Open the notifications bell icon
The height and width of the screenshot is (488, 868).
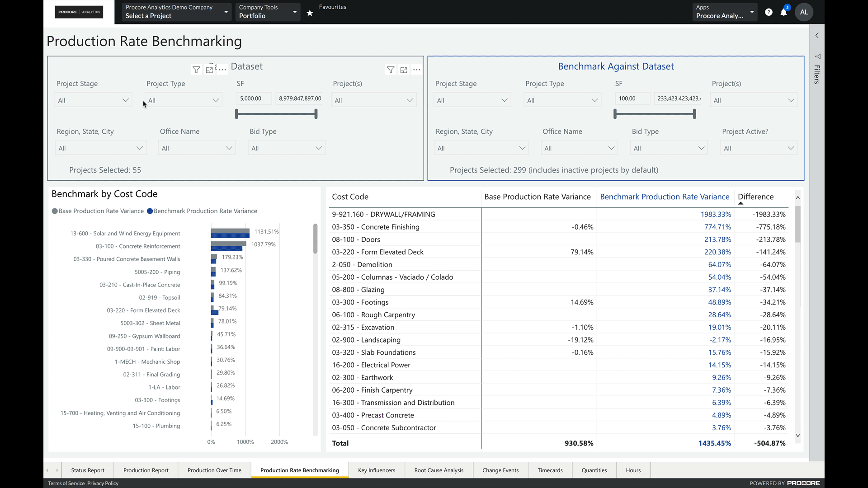(784, 12)
